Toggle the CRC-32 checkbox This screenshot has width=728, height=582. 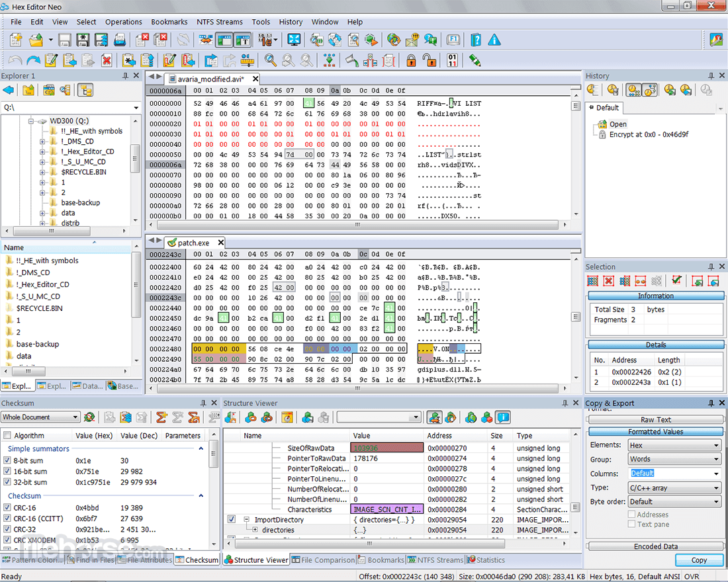pyautogui.click(x=7, y=529)
